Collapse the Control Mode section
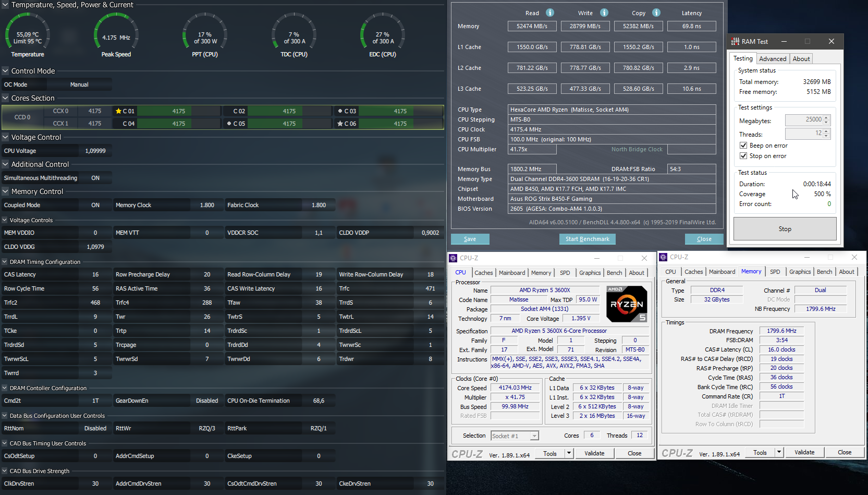Screen dimensions: 868x495 tap(5, 71)
